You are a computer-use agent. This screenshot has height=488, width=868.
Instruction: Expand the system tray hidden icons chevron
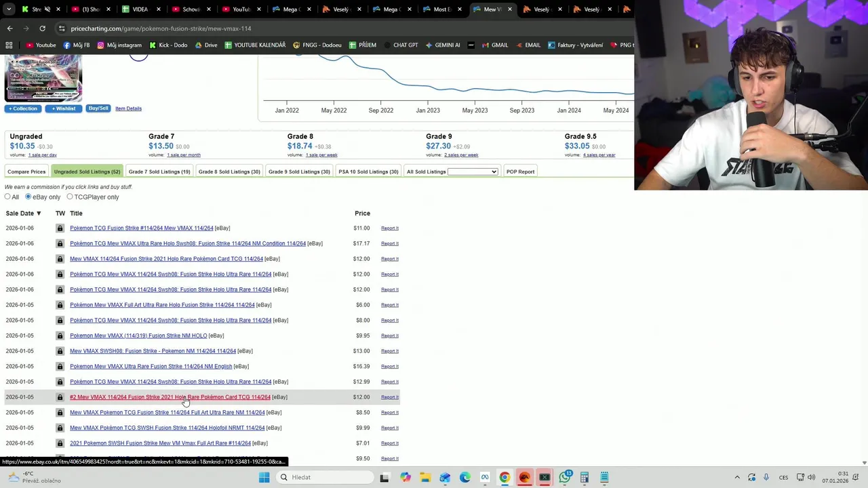(x=737, y=477)
